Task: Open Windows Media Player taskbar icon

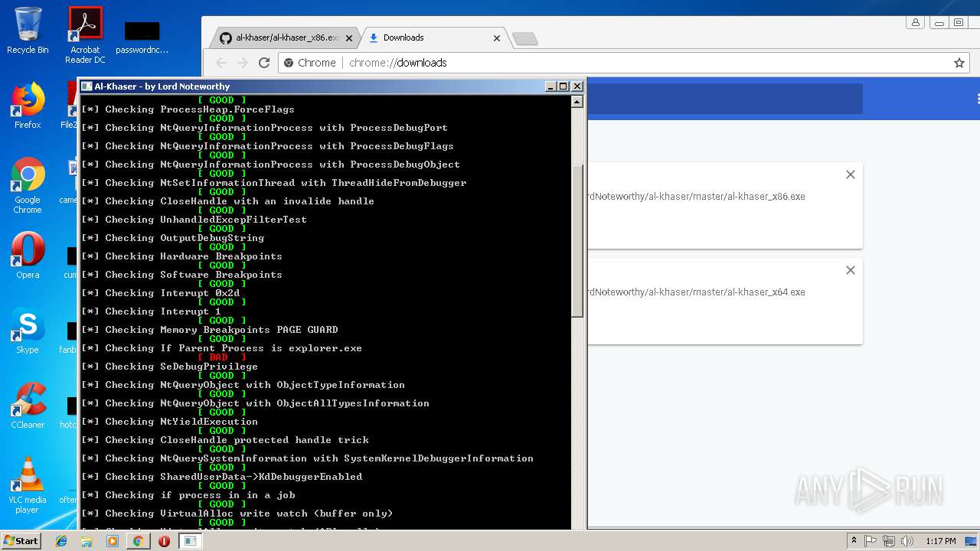Action: coord(113,541)
